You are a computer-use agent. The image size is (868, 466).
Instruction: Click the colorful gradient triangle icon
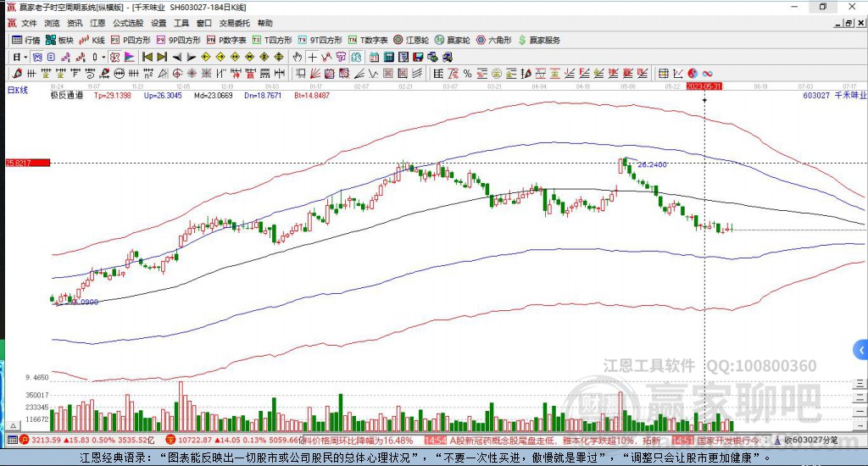tap(129, 57)
